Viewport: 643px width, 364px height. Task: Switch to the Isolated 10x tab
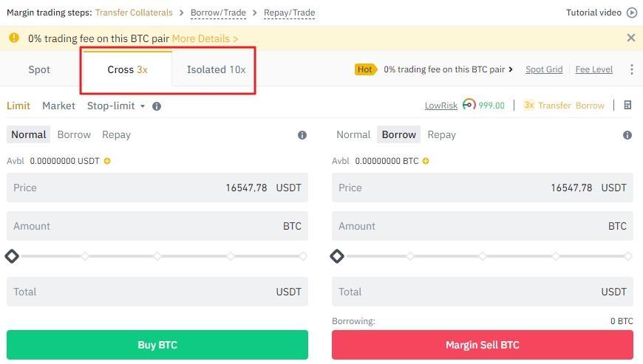pos(216,69)
